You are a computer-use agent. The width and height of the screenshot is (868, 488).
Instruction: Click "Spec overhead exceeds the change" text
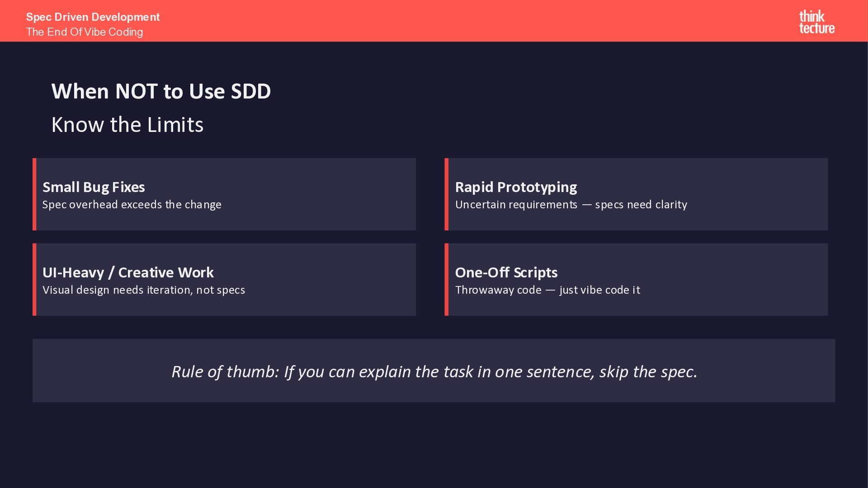tap(132, 205)
